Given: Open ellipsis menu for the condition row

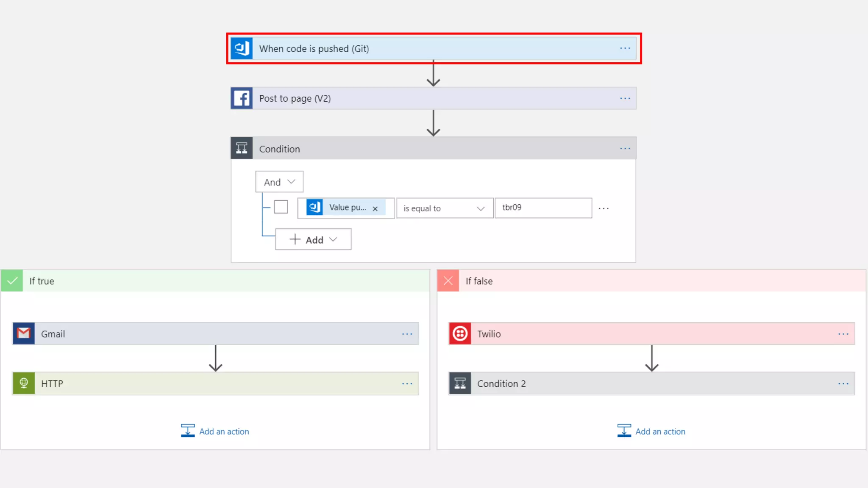Looking at the screenshot, I should (604, 208).
